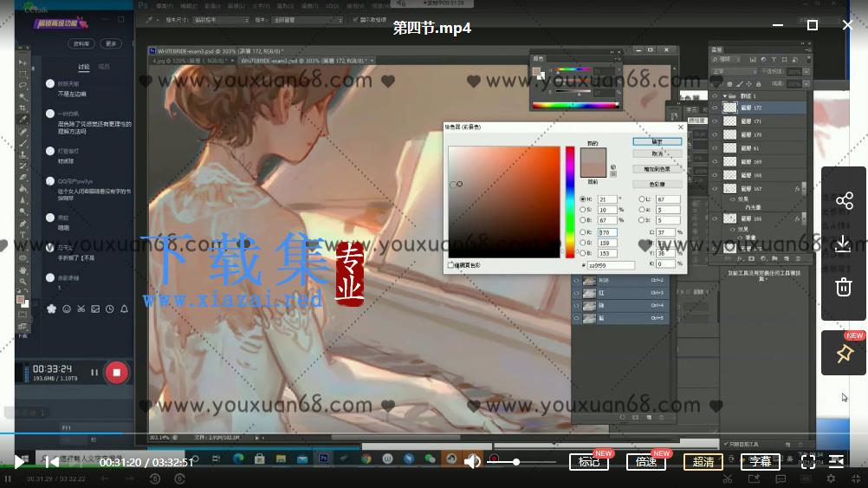868x488 pixels.
Task: Select the Hand tool
Action: tap(23, 270)
